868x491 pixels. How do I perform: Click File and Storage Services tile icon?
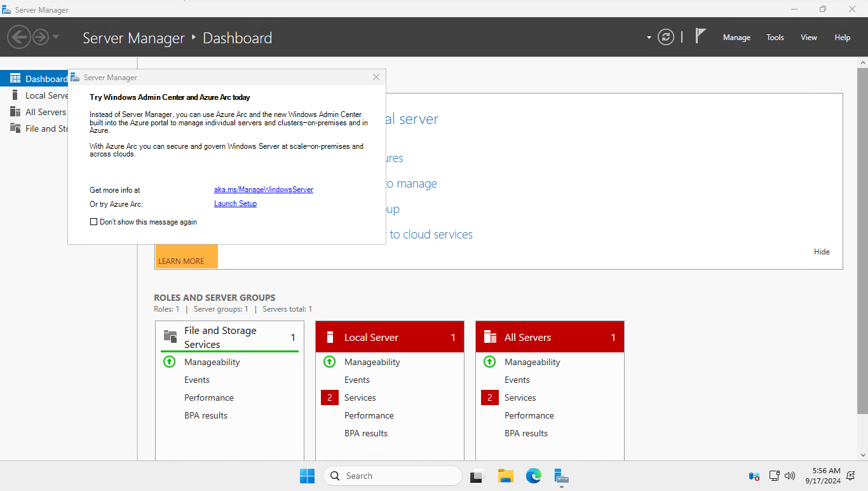click(x=170, y=336)
